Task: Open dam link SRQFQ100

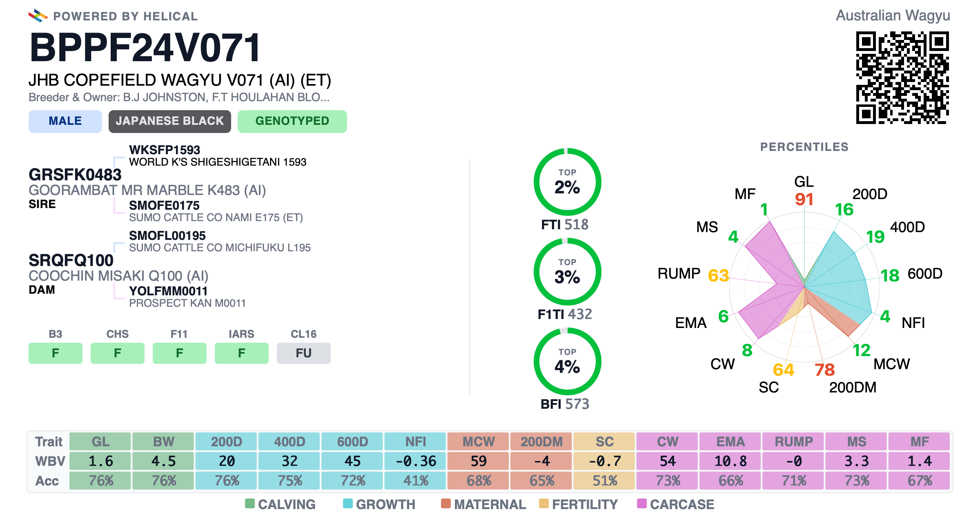Action: click(x=71, y=260)
